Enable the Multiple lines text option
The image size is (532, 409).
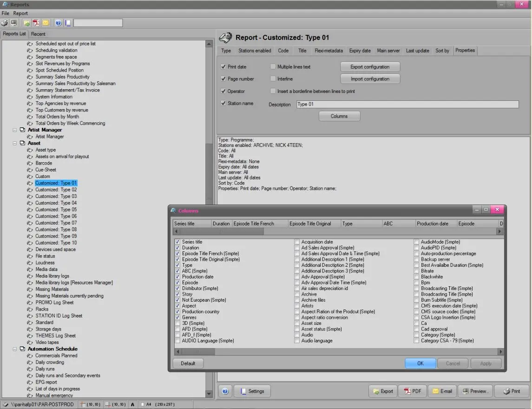pos(273,67)
